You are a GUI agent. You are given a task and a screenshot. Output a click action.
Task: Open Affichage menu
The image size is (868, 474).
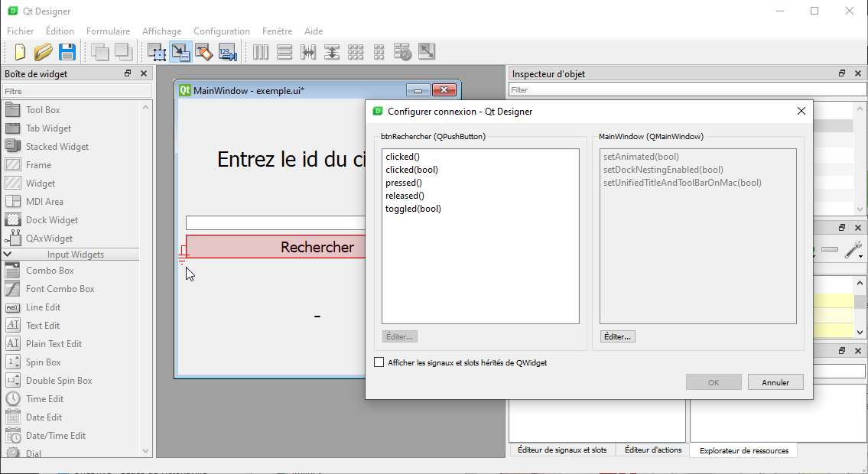point(161,31)
